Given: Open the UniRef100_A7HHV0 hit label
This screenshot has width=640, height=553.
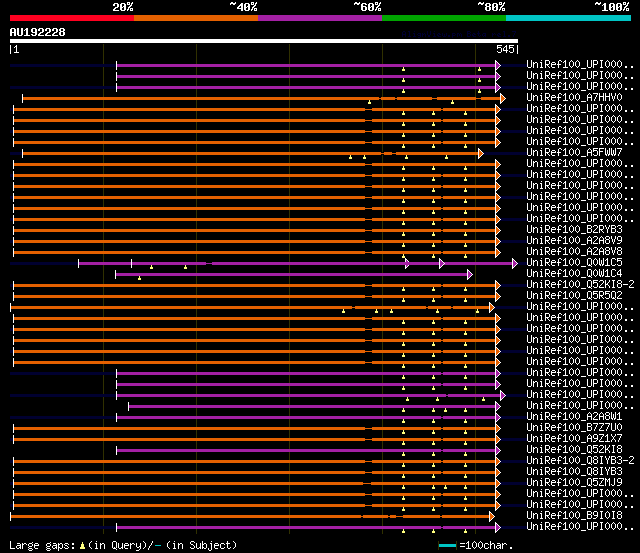Looking at the screenshot, I should click(x=574, y=98).
